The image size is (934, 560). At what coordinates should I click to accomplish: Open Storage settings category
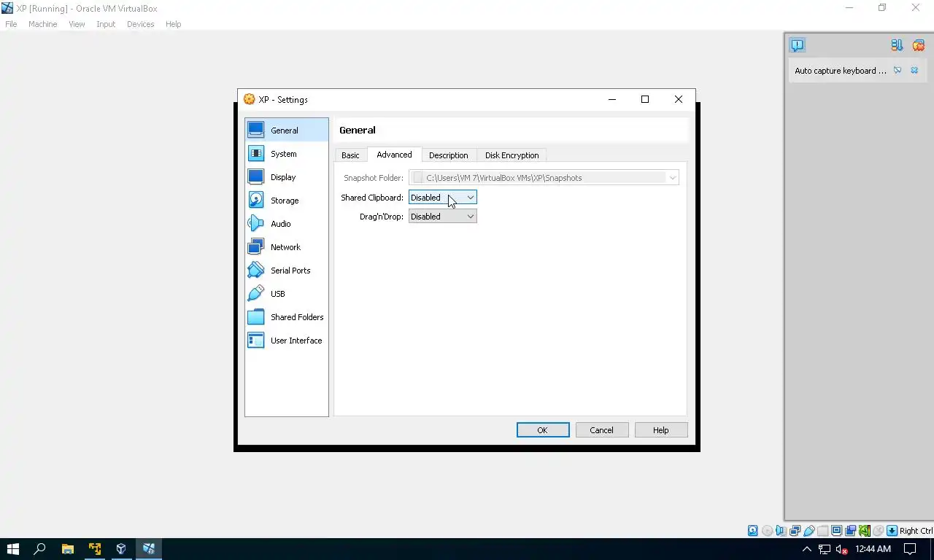tap(286, 201)
